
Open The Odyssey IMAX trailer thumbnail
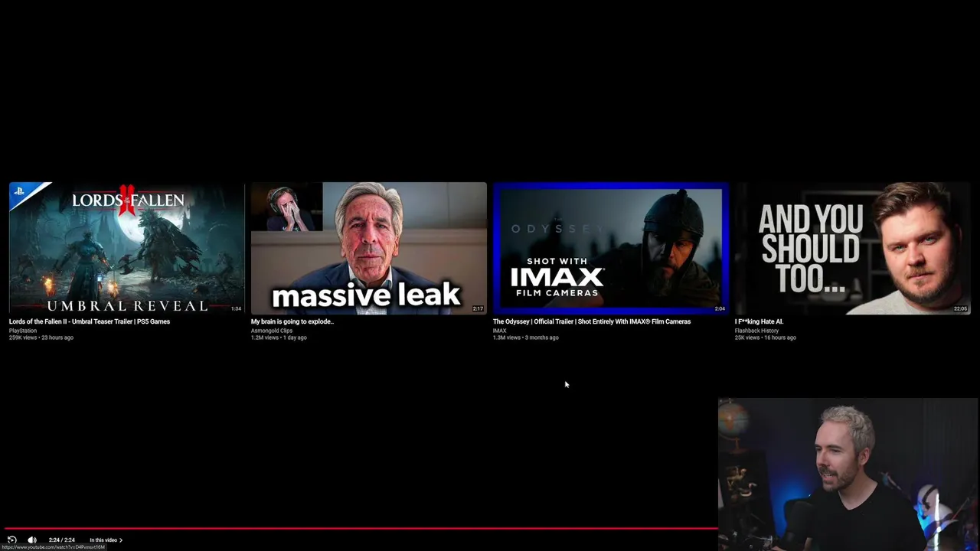tap(611, 248)
